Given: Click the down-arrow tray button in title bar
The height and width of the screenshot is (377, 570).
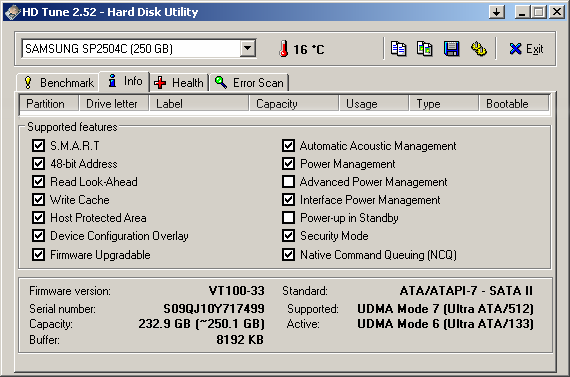Looking at the screenshot, I should [x=497, y=12].
